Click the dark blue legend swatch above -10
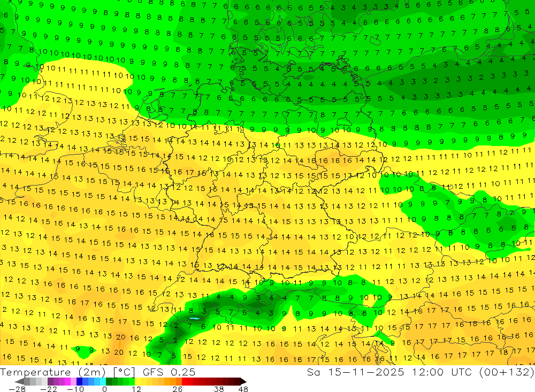 80,381
